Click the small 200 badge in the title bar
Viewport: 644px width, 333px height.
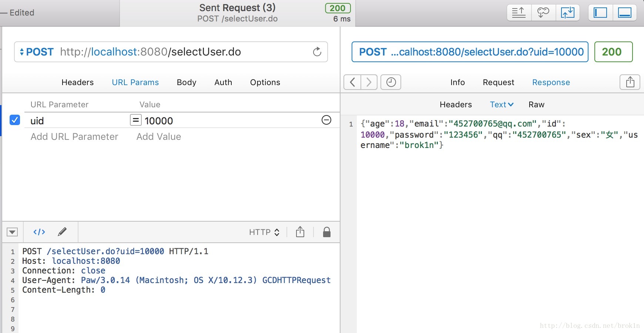[x=338, y=8]
